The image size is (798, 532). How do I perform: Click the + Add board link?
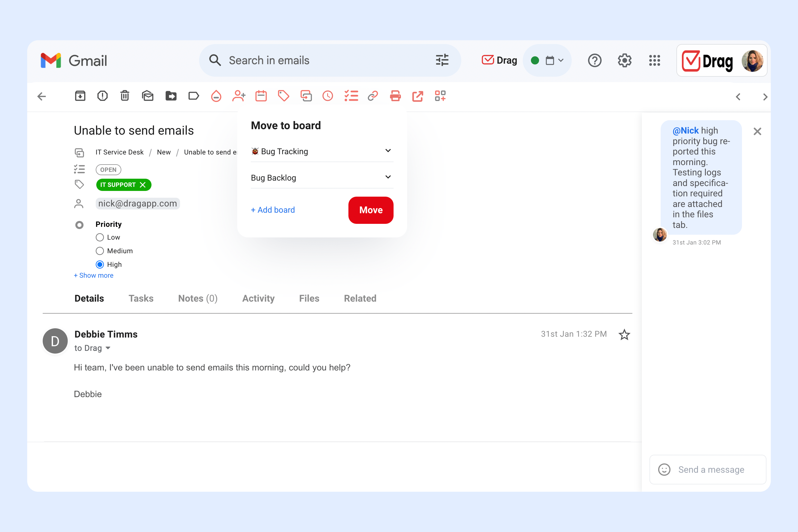click(x=273, y=210)
